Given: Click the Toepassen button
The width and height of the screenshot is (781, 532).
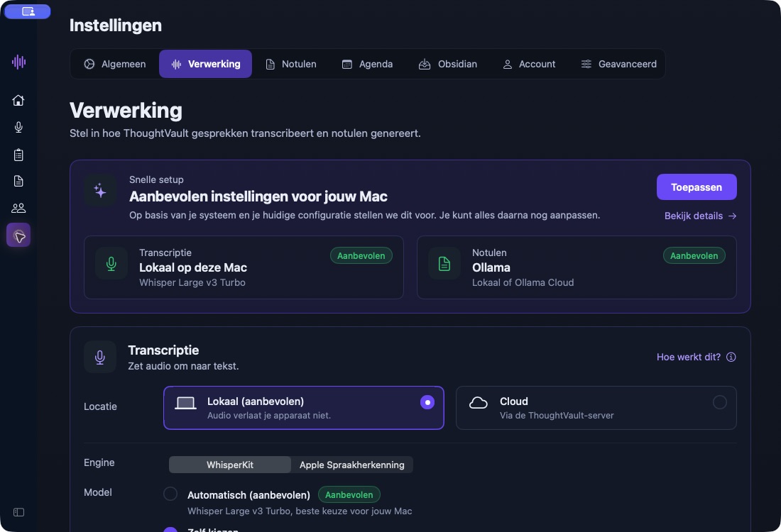Looking at the screenshot, I should coord(697,187).
